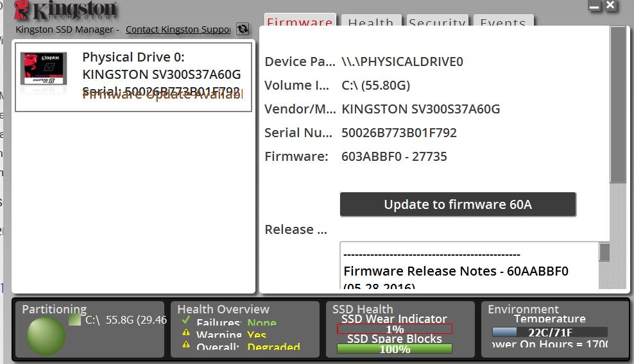634x364 pixels.
Task: Minimize the Kingston SSD Manager window
Action: pos(594,6)
